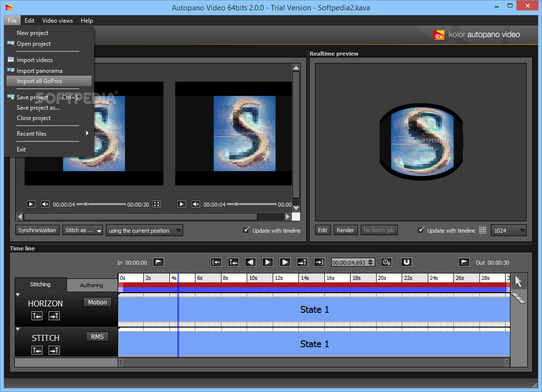Viewport: 542px width, 392px height.
Task: Open the File menu
Action: pos(12,20)
